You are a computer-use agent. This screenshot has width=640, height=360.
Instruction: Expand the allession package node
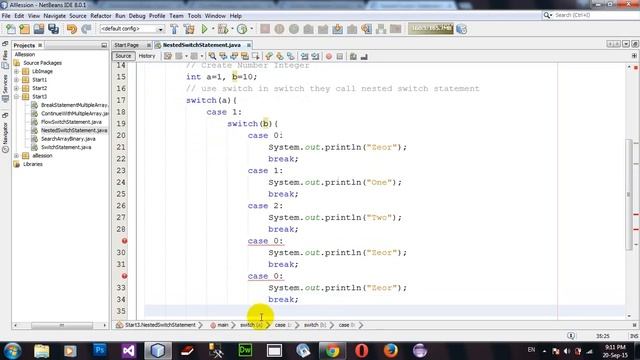(17, 156)
